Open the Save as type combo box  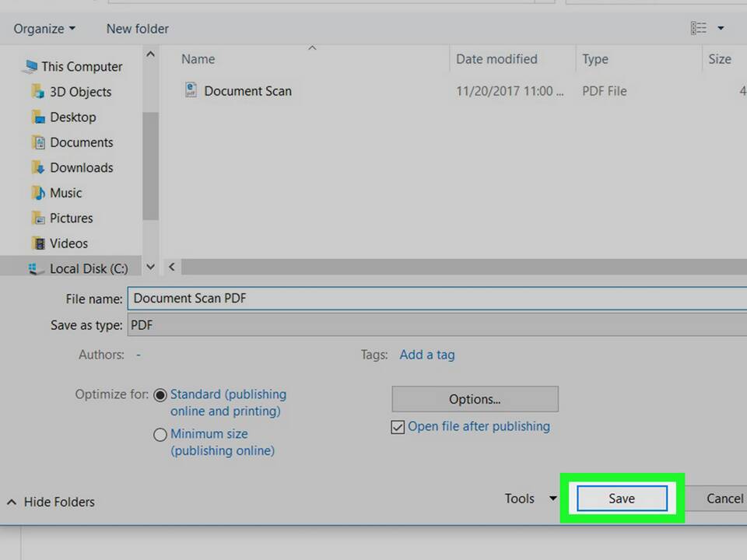[437, 325]
